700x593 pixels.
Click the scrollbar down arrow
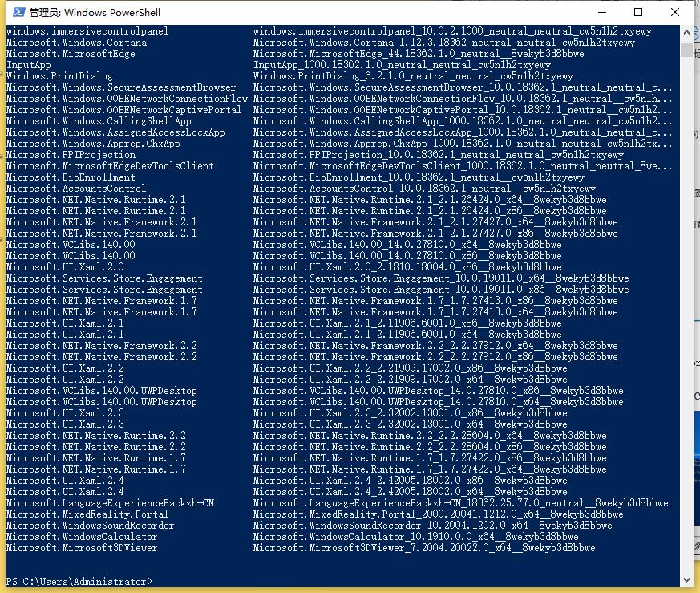click(x=686, y=579)
